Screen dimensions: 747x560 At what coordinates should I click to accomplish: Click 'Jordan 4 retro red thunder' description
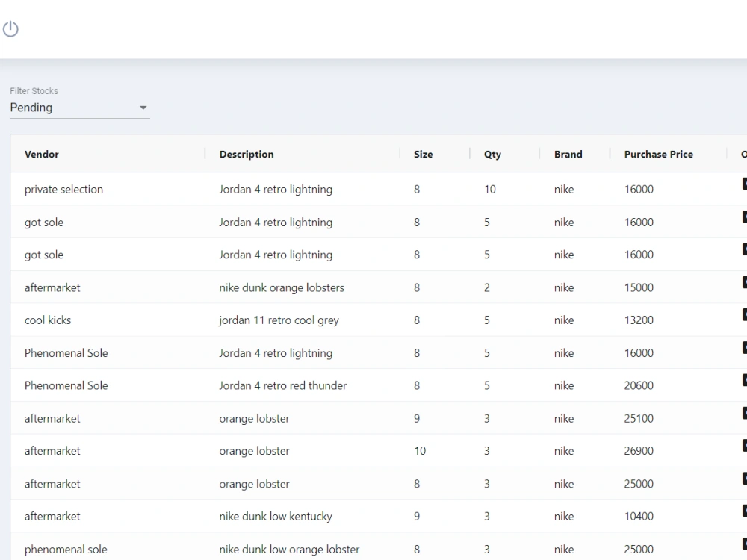click(x=283, y=386)
